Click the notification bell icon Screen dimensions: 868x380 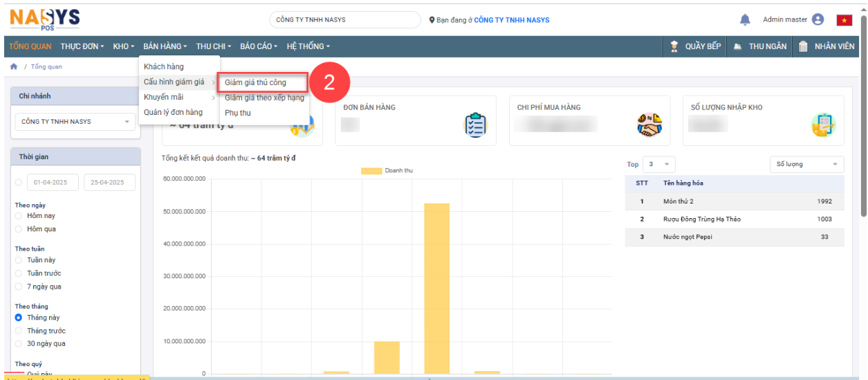point(745,20)
